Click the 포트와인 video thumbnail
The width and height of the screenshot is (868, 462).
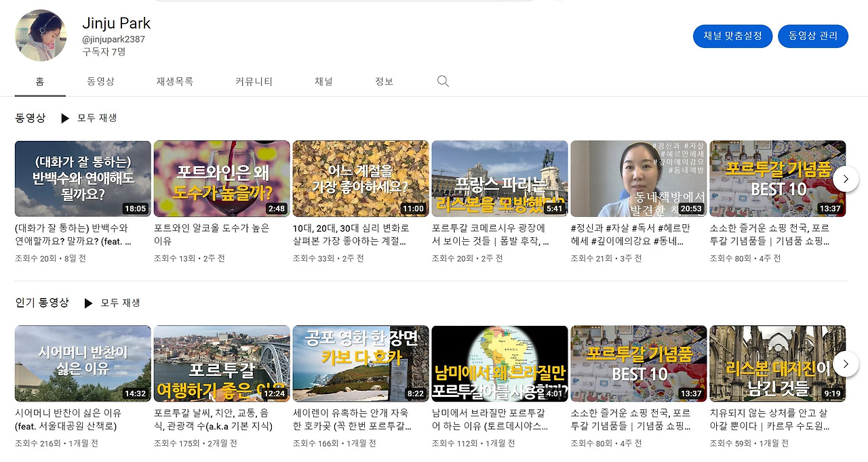(x=221, y=179)
